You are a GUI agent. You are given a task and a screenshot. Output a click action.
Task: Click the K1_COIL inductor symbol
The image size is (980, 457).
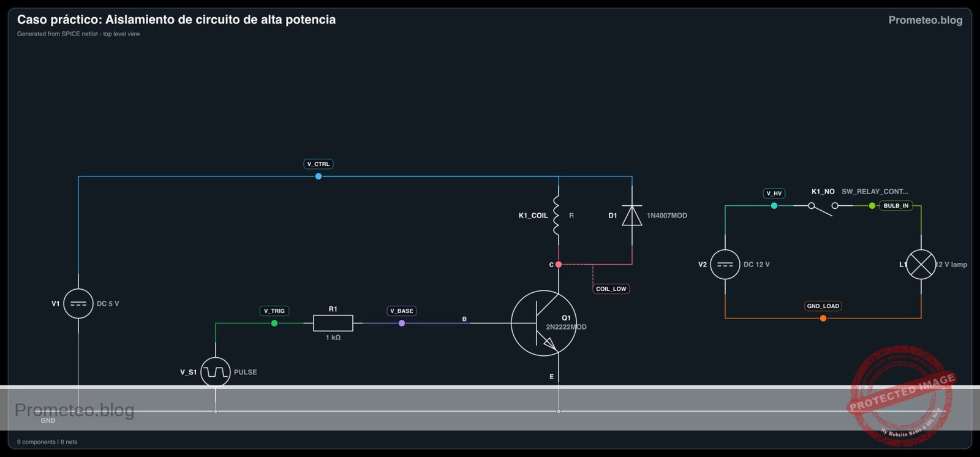coord(556,215)
